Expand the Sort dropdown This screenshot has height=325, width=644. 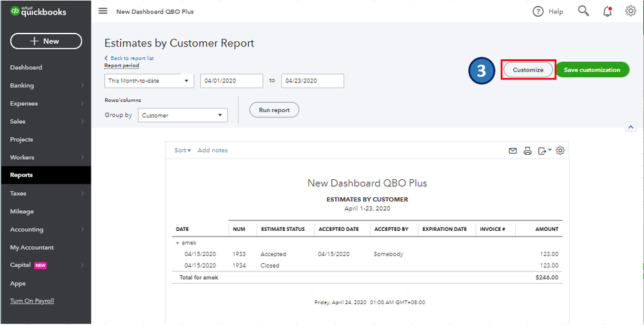(182, 150)
